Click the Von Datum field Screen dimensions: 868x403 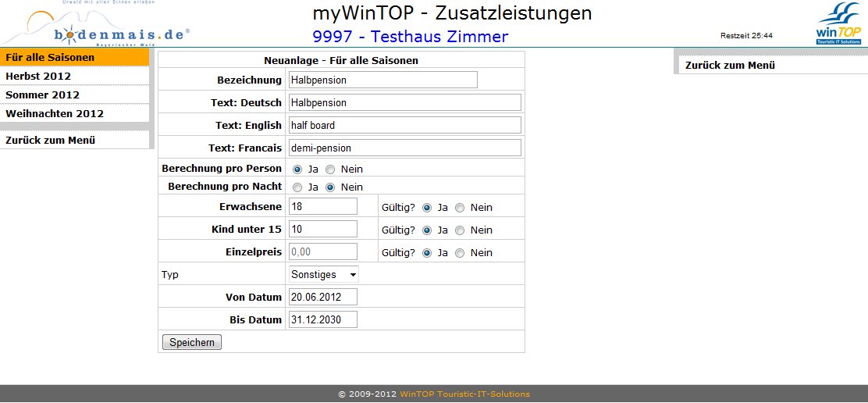[x=322, y=297]
